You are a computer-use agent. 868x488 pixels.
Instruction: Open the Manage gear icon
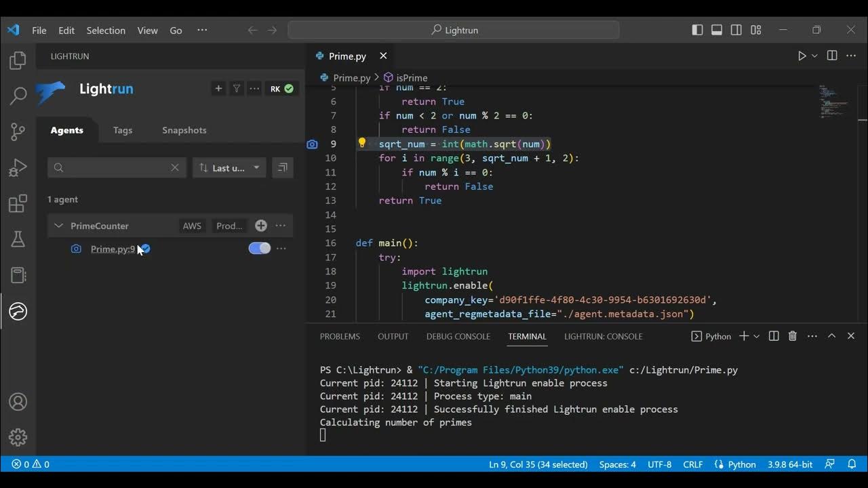tap(18, 437)
